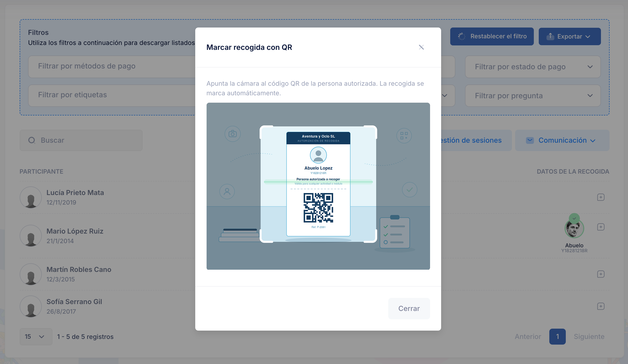The width and height of the screenshot is (628, 364).
Task: Click the date 12/3/2015
Action: (x=60, y=280)
